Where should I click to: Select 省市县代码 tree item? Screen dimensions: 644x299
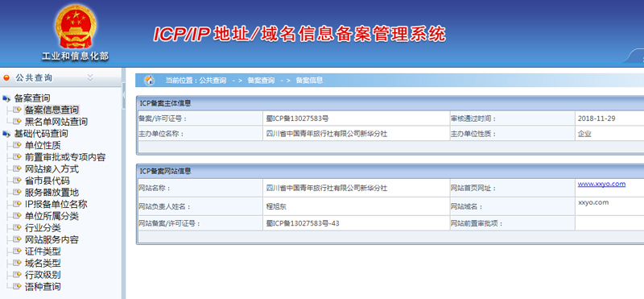47,181
